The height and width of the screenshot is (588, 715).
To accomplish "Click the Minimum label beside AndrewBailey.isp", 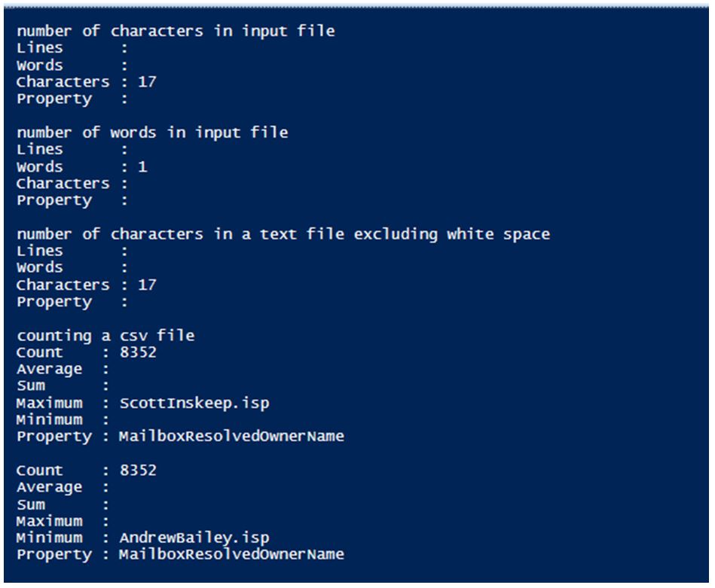I will (49, 538).
